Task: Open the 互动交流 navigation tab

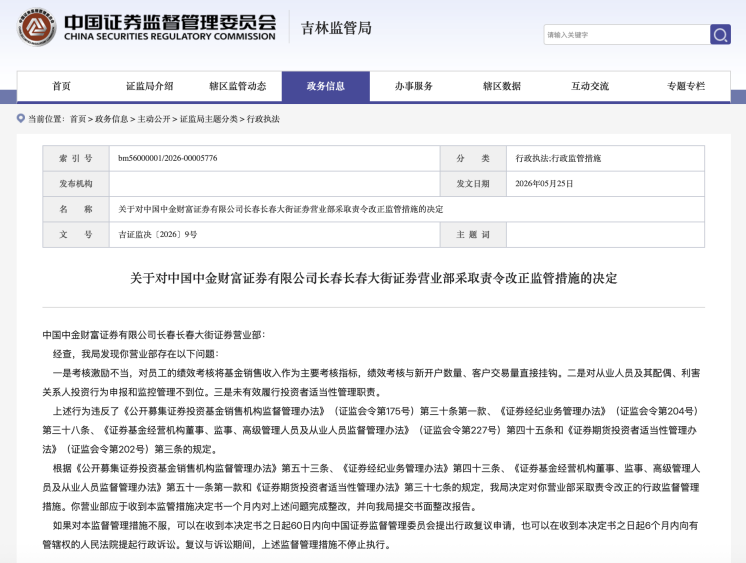Action: (590, 86)
